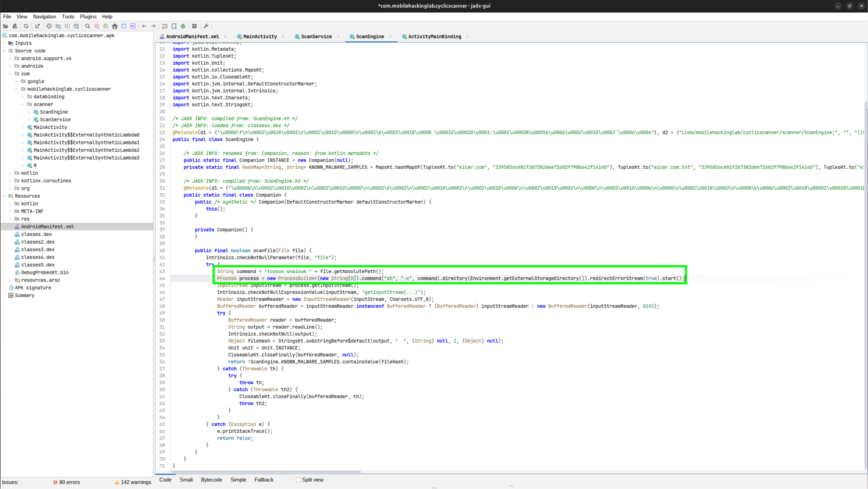The height and width of the screenshot is (489, 868).
Task: Click the application class icon
Action: coord(124,26)
